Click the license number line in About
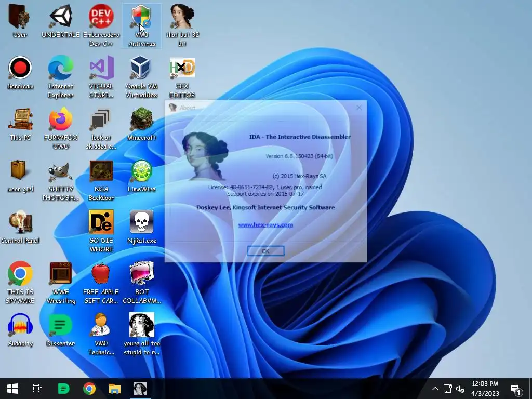This screenshot has width=532, height=399. [x=265, y=187]
